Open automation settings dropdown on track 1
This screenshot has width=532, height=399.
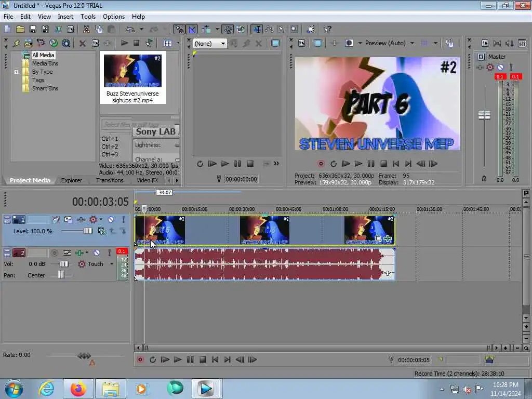click(x=101, y=220)
